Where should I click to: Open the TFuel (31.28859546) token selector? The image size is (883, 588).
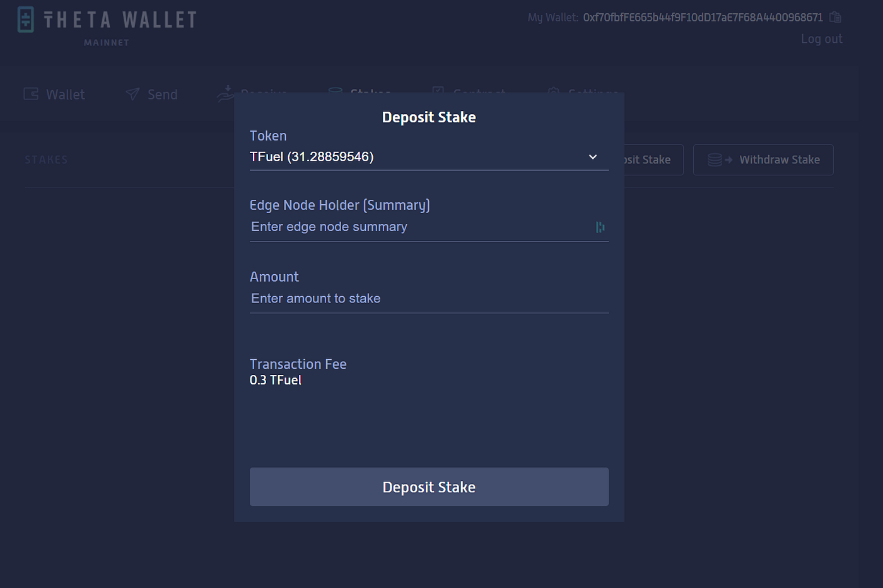click(429, 157)
